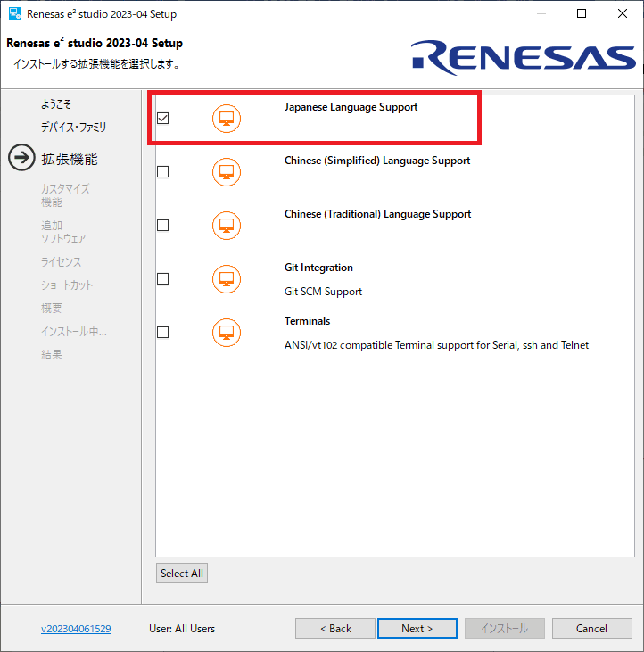The image size is (644, 652).
Task: Click the setup app icon in title bar
Action: (15, 13)
